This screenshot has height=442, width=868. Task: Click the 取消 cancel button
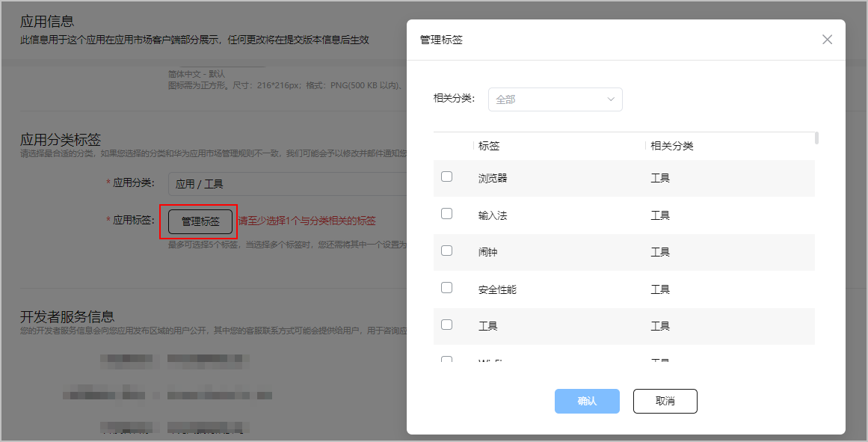point(664,401)
